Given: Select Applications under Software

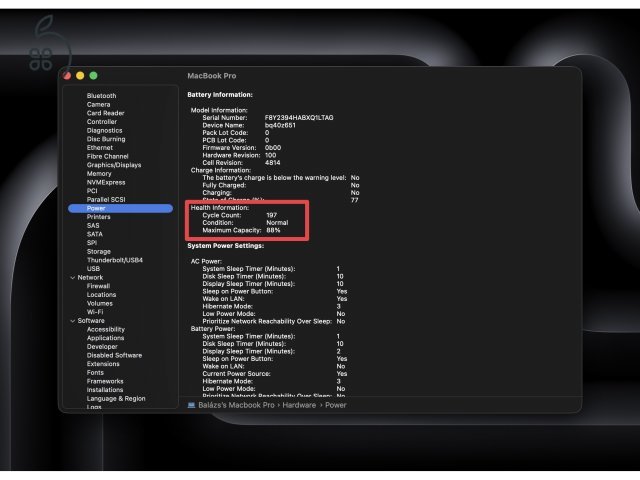Looking at the screenshot, I should pyautogui.click(x=105, y=338).
